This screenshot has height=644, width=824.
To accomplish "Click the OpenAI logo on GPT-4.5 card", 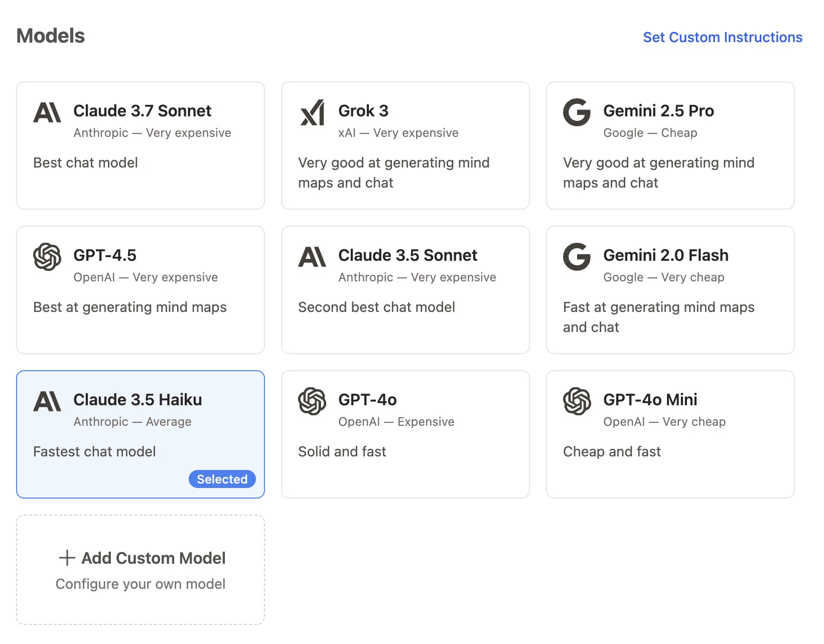I will click(x=47, y=257).
